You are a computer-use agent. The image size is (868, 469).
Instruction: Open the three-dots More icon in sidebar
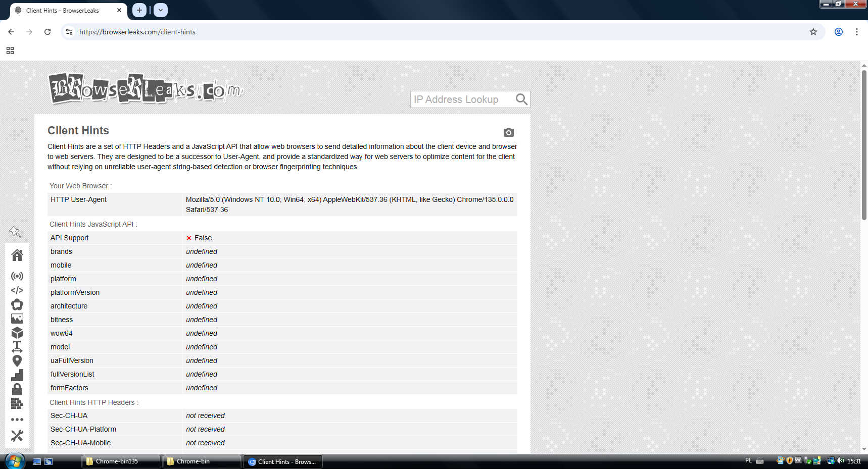(x=17, y=420)
